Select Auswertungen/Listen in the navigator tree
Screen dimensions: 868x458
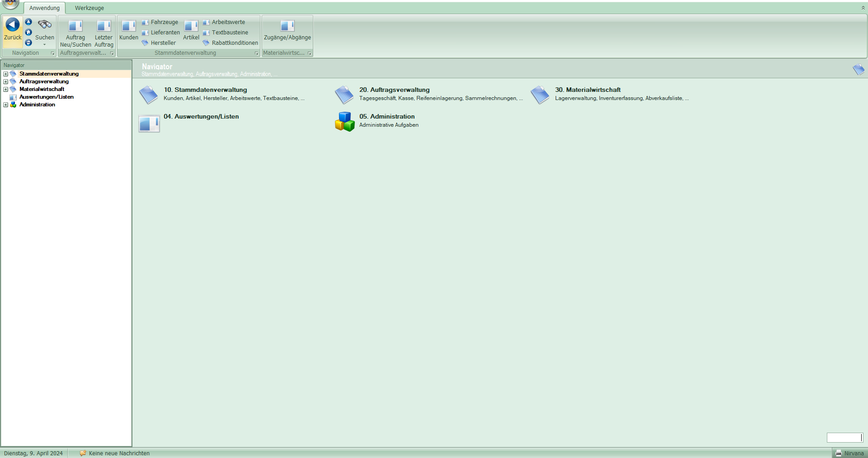coord(46,97)
